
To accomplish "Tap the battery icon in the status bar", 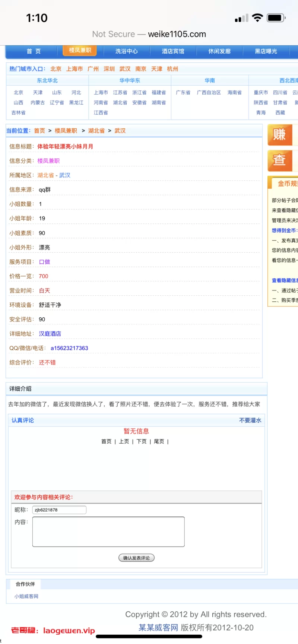I will [x=276, y=18].
